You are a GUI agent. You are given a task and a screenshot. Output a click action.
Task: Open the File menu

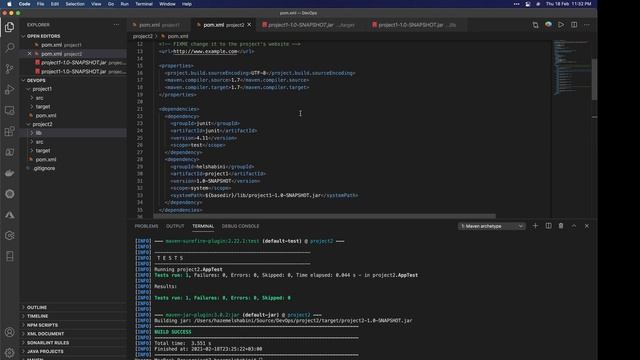click(x=40, y=4)
